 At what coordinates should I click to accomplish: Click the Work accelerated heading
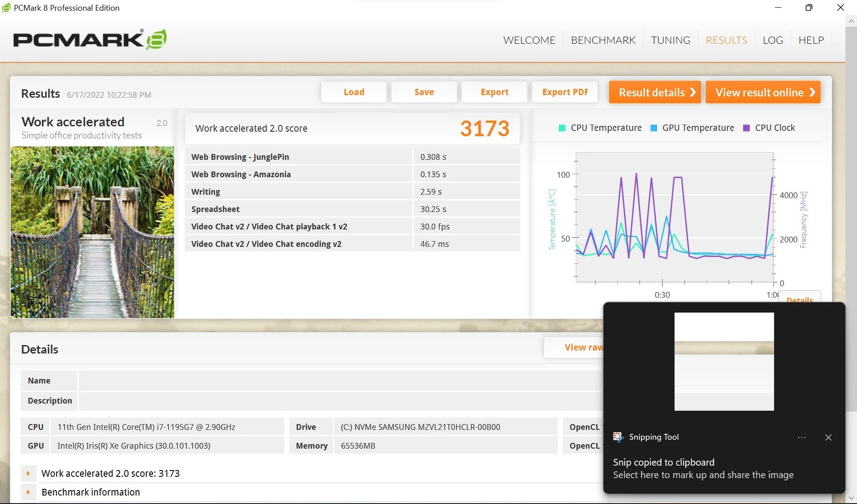pos(73,122)
